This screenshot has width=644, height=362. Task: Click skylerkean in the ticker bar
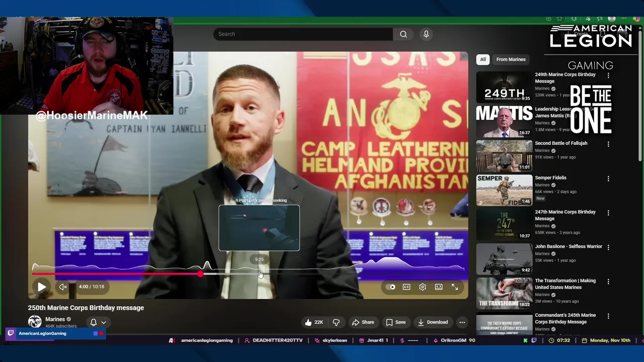point(335,340)
